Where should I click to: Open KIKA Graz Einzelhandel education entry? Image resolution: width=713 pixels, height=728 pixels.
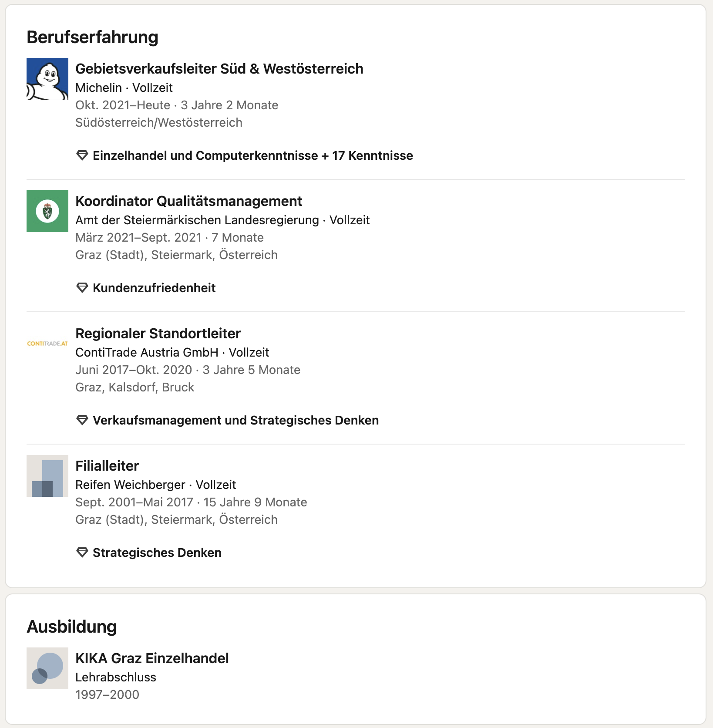(x=152, y=658)
